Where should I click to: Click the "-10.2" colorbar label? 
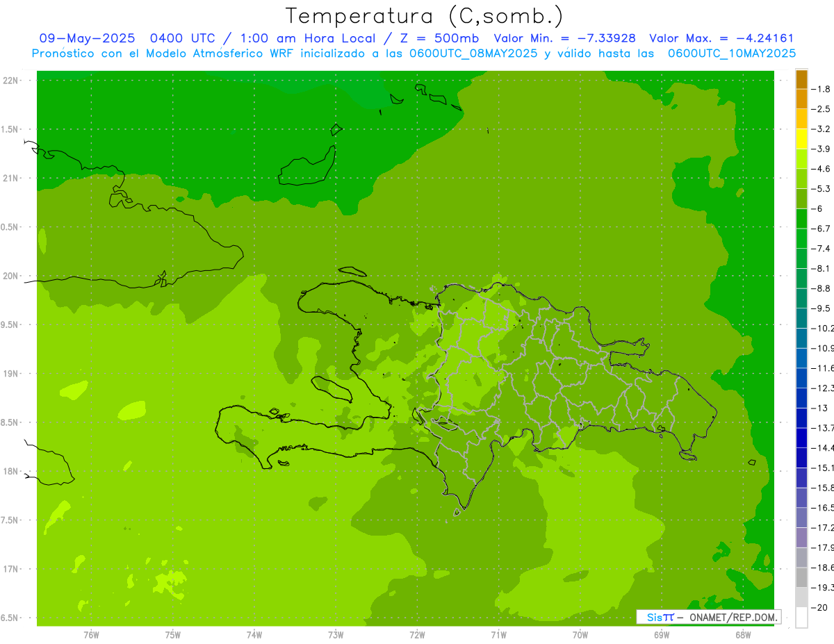pyautogui.click(x=822, y=328)
